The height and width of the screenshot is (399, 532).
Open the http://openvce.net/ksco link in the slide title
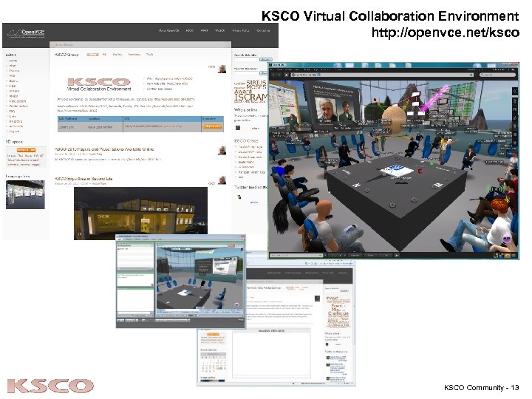(x=446, y=33)
